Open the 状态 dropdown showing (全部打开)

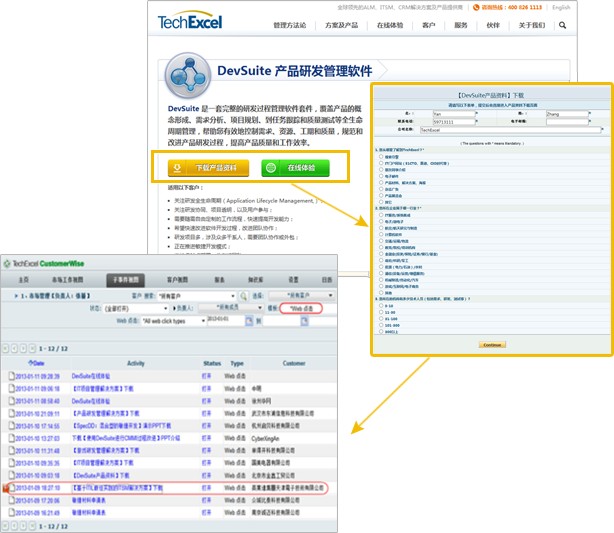[136, 309]
